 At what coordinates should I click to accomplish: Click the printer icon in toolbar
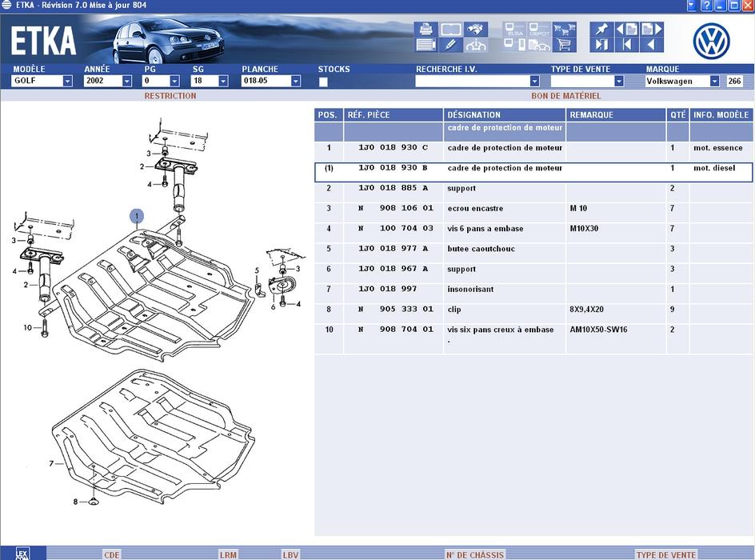point(426,30)
